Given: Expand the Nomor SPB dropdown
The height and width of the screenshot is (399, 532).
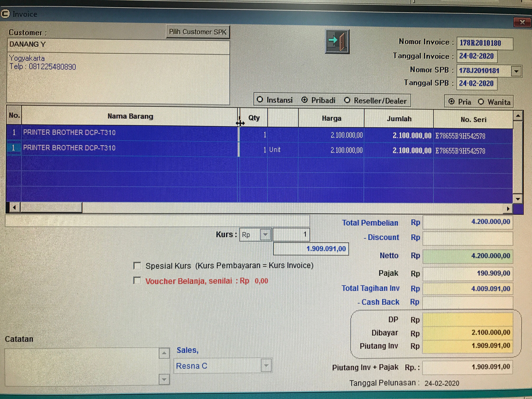Looking at the screenshot, I should point(516,71).
